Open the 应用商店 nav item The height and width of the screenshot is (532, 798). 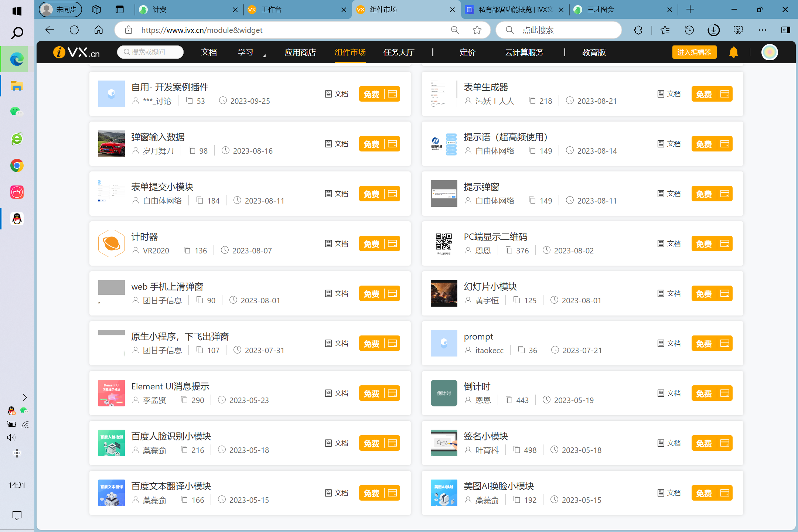click(x=300, y=52)
